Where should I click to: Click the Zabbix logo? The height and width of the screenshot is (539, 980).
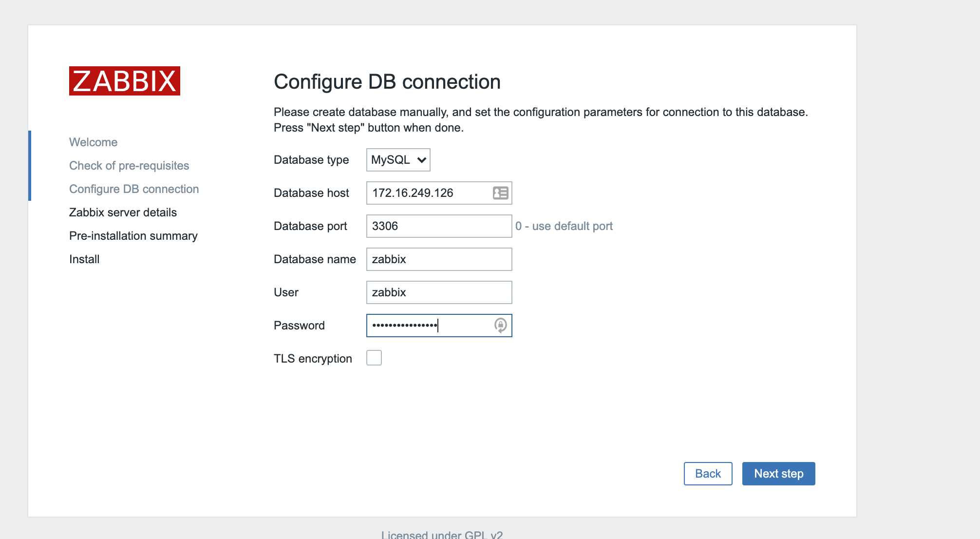(x=125, y=81)
